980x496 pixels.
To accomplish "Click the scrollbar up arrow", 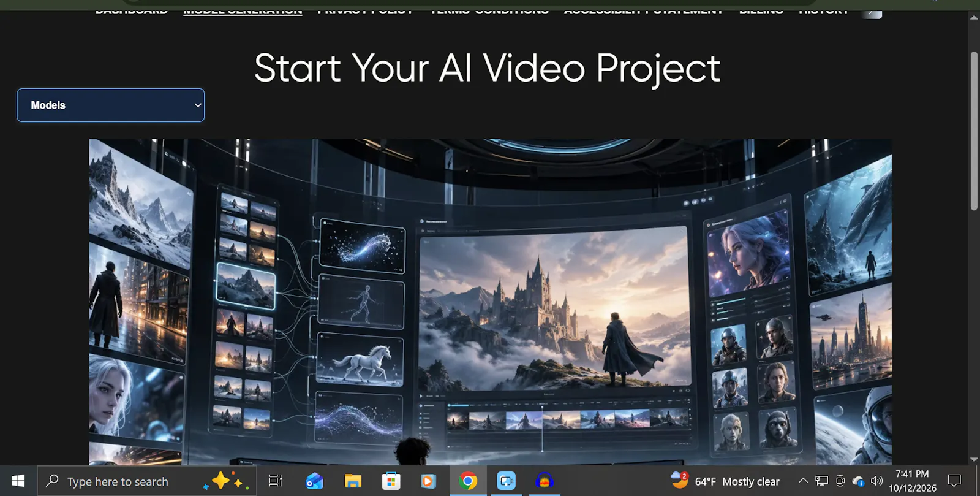I will [x=974, y=17].
